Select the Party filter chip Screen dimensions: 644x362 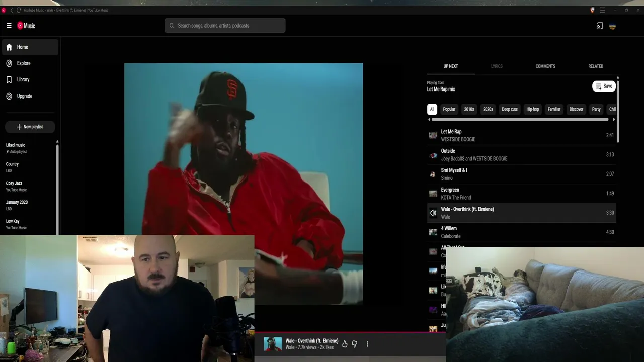(596, 109)
